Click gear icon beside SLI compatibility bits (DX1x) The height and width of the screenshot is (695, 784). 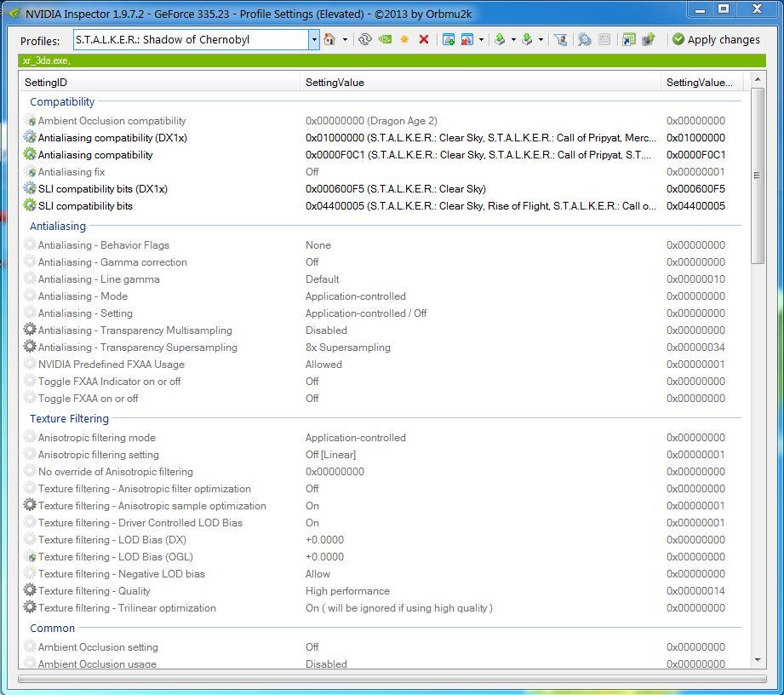(x=30, y=188)
